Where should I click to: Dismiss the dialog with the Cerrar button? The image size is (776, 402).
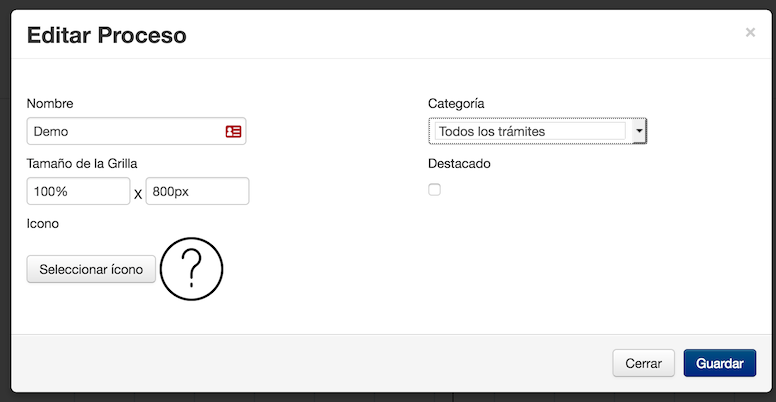click(643, 363)
